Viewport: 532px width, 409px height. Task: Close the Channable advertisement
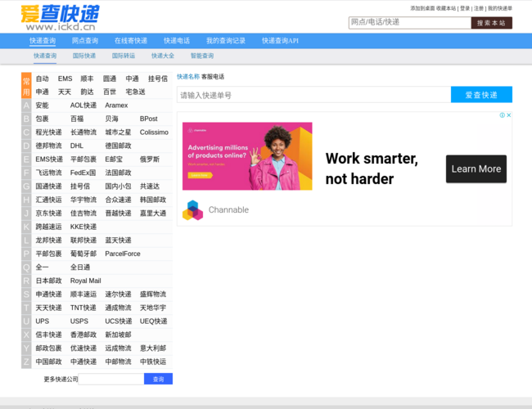(x=509, y=115)
